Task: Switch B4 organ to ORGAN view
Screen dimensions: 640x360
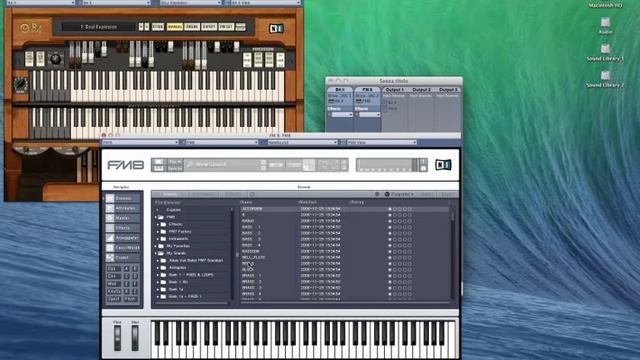Action: point(192,27)
